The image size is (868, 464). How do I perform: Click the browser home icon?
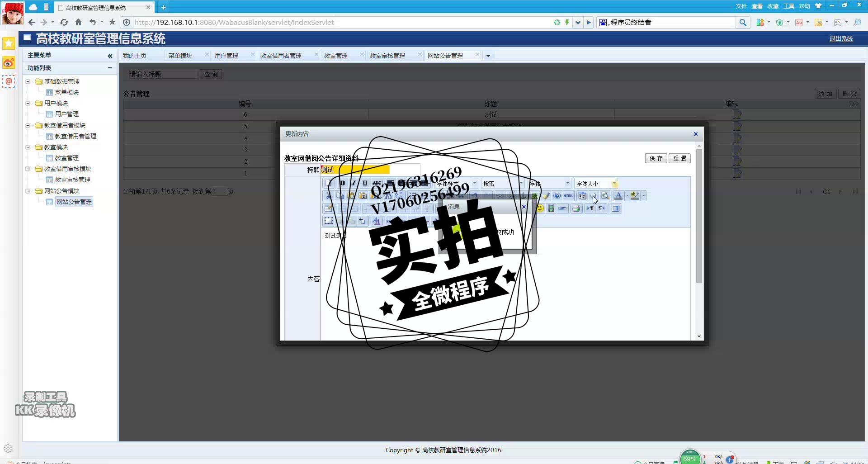pyautogui.click(x=78, y=22)
